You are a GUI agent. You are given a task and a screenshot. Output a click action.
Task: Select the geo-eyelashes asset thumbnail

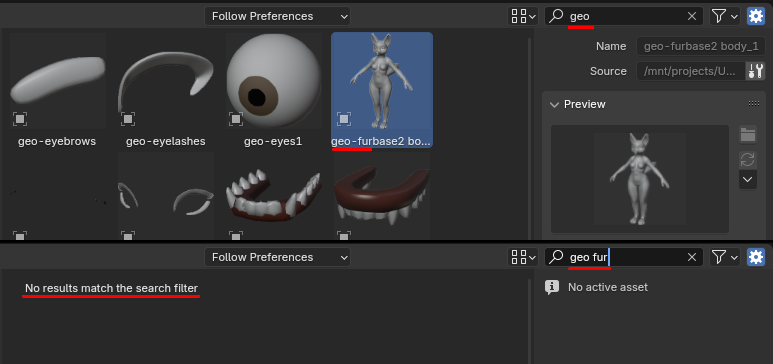[166, 81]
